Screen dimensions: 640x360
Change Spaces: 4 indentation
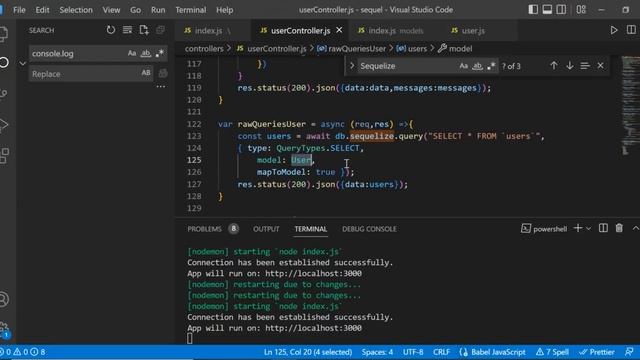click(x=377, y=352)
